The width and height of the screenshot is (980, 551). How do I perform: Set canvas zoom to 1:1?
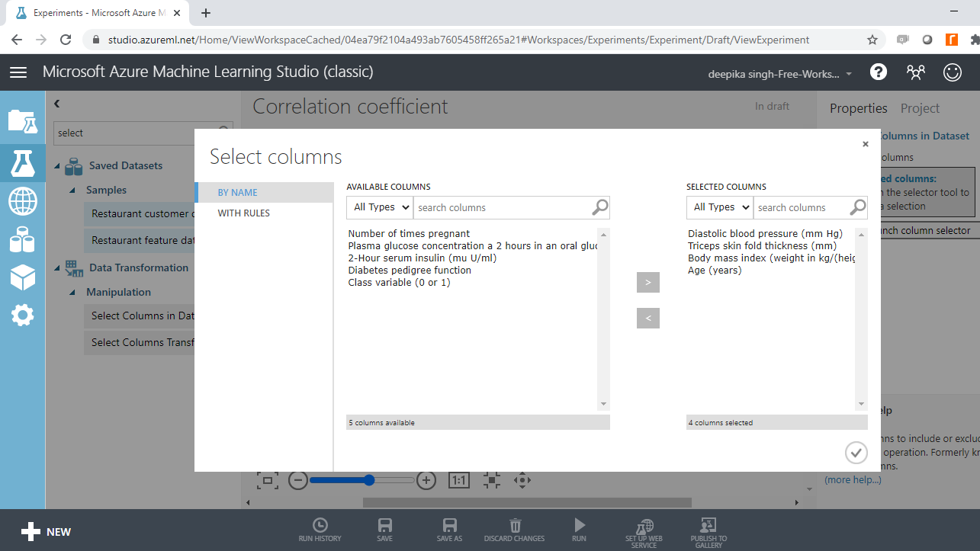click(x=459, y=480)
